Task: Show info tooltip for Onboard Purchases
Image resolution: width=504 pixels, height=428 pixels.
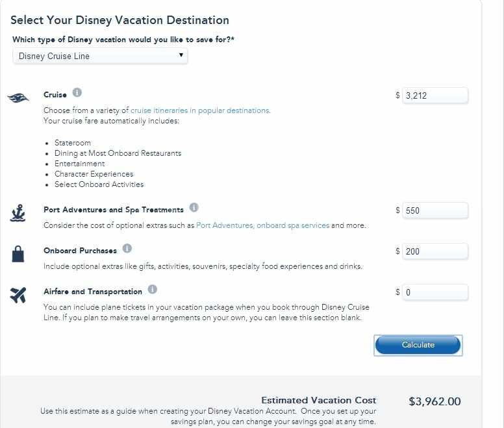Action: 127,249
